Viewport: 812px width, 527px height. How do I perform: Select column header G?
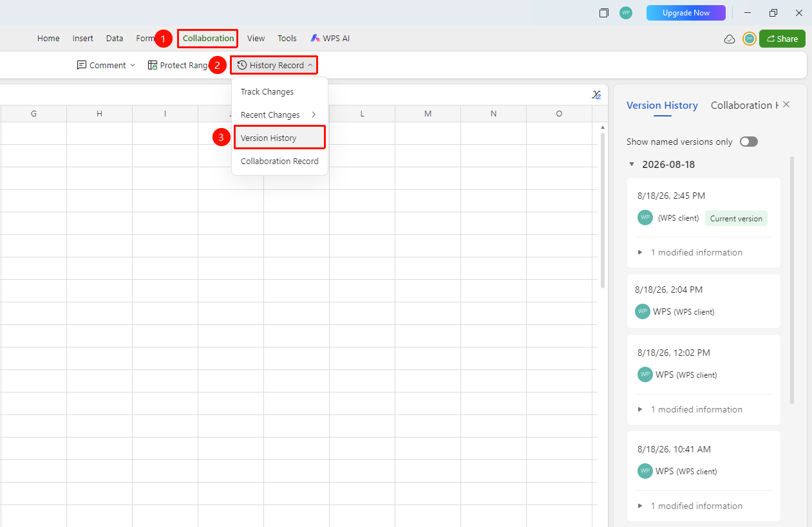(x=33, y=114)
